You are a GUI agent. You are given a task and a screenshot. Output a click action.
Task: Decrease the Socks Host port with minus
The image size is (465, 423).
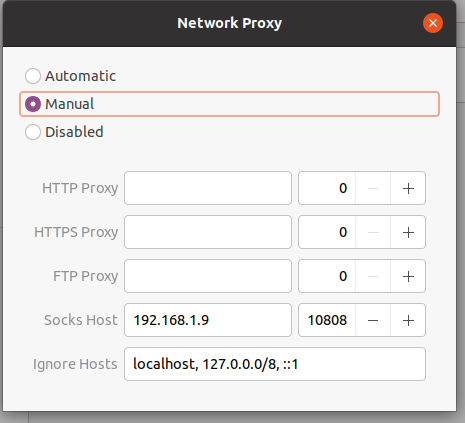(x=373, y=320)
